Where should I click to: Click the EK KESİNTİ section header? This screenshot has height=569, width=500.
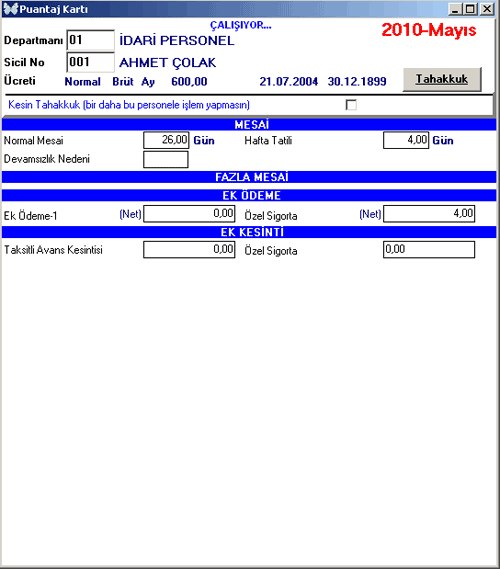249,232
